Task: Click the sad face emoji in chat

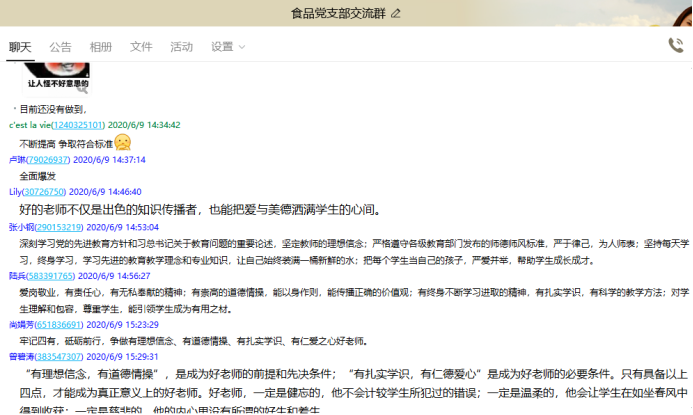Action: pyautogui.click(x=123, y=142)
